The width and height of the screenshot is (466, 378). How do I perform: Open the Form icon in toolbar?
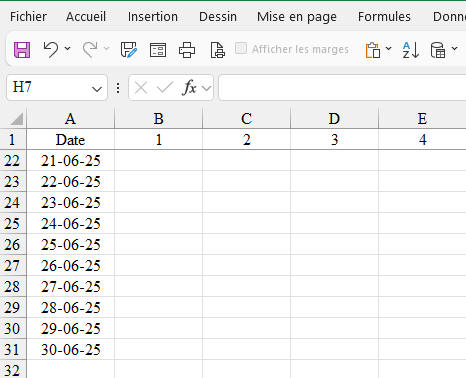[x=158, y=50]
